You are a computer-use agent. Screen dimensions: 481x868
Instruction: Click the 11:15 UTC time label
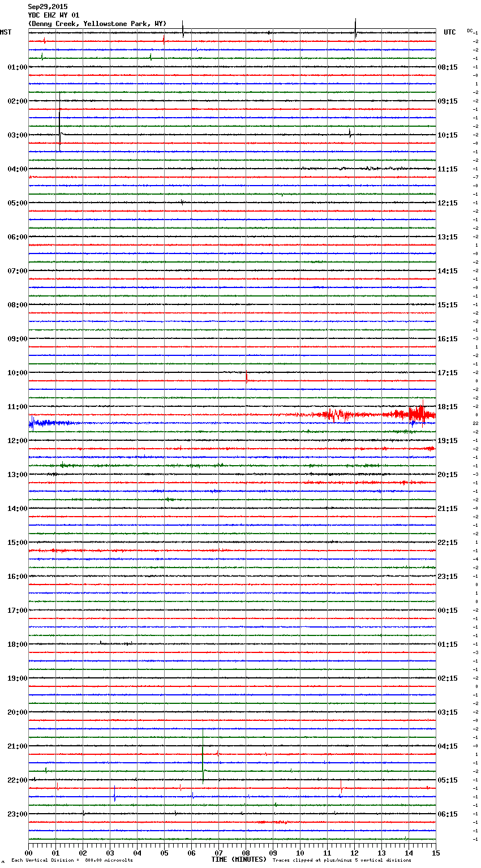(x=448, y=169)
